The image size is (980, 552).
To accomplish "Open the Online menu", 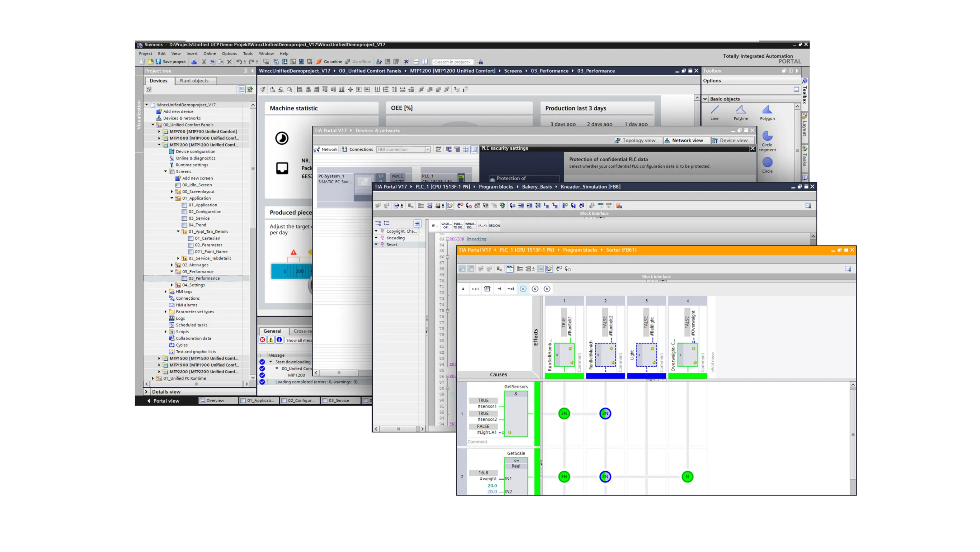I will 209,54.
